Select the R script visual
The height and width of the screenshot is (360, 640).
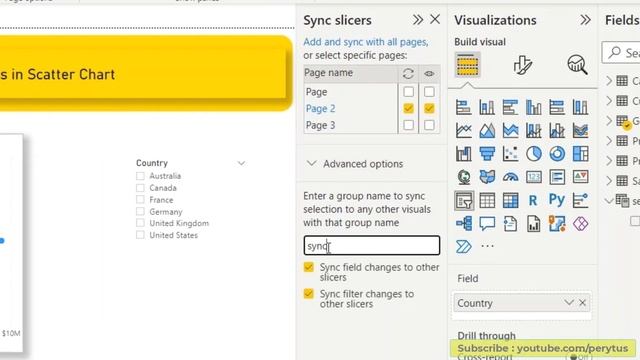[x=533, y=200]
